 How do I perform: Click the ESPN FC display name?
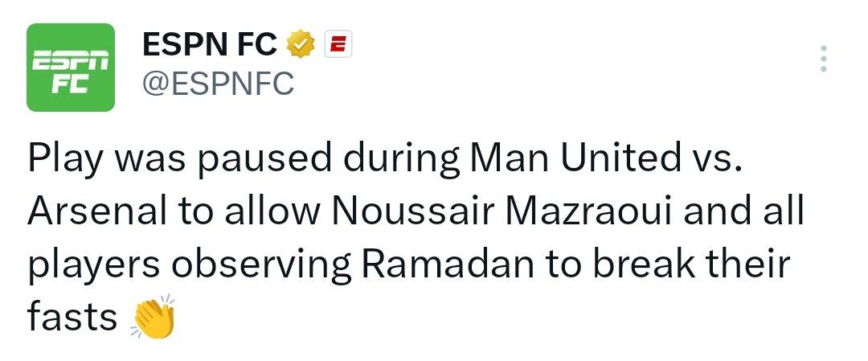tap(211, 47)
